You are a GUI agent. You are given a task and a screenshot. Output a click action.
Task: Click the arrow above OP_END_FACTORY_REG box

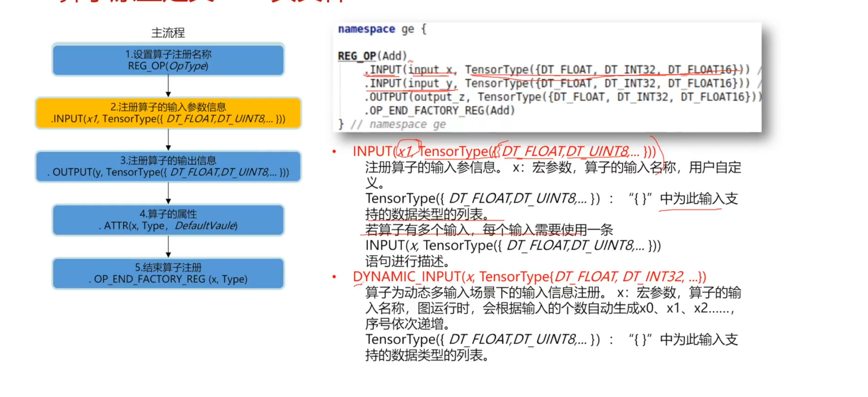168,247
